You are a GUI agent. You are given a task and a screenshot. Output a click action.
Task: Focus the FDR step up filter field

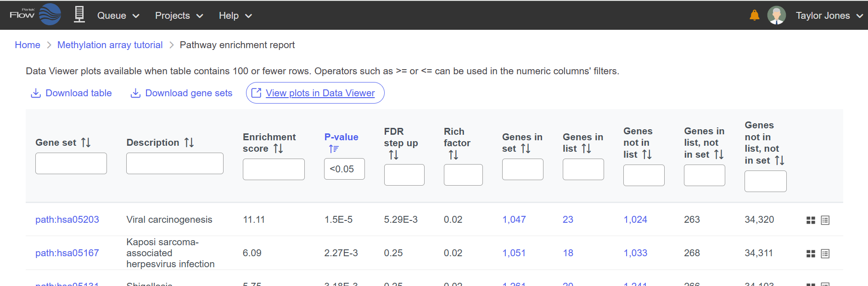[404, 175]
